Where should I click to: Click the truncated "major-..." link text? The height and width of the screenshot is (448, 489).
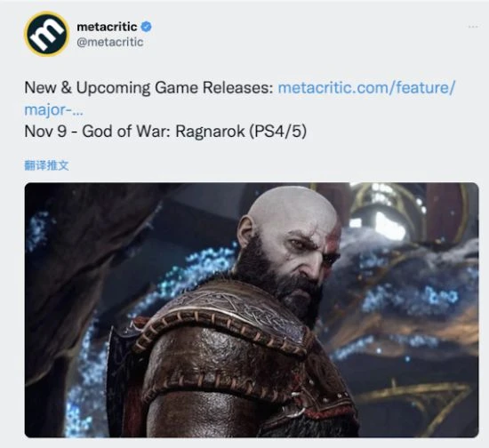pos(53,109)
